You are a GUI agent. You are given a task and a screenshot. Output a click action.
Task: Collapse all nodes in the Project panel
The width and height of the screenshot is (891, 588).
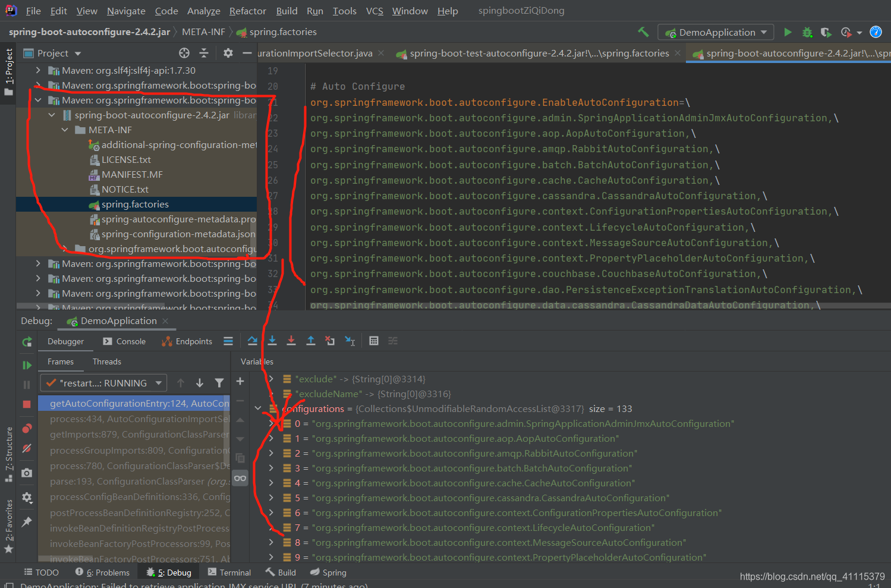tap(204, 53)
